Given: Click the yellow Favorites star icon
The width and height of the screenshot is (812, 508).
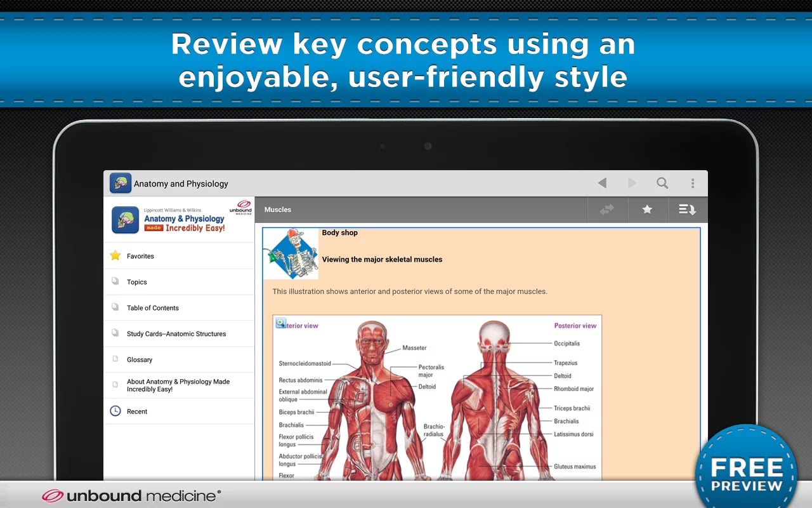Looking at the screenshot, I should pyautogui.click(x=115, y=255).
